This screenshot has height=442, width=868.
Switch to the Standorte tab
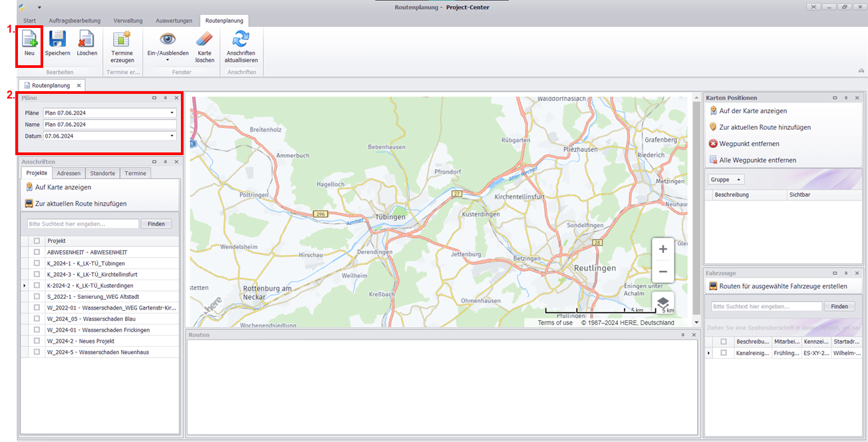(x=102, y=173)
